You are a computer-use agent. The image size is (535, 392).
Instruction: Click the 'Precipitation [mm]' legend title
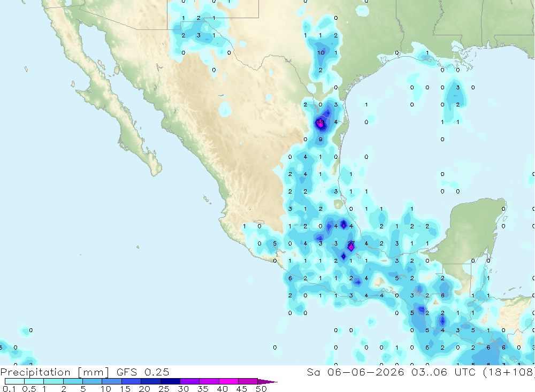tap(55, 372)
